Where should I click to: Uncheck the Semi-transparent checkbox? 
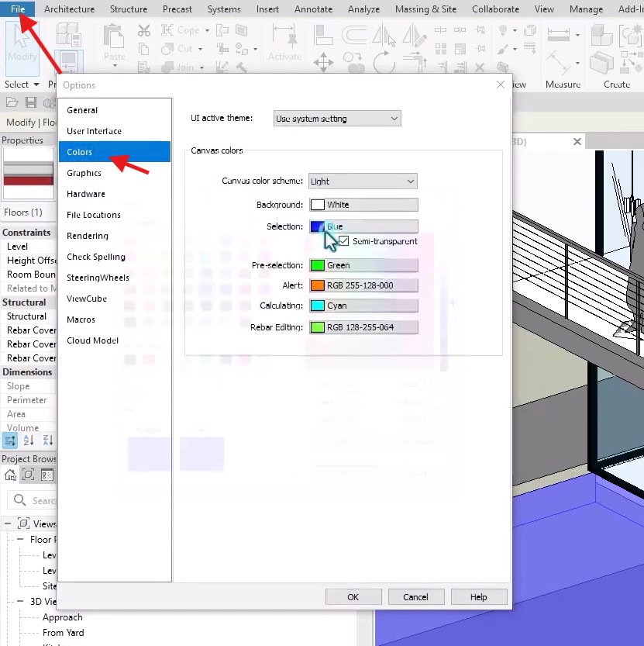tap(344, 241)
